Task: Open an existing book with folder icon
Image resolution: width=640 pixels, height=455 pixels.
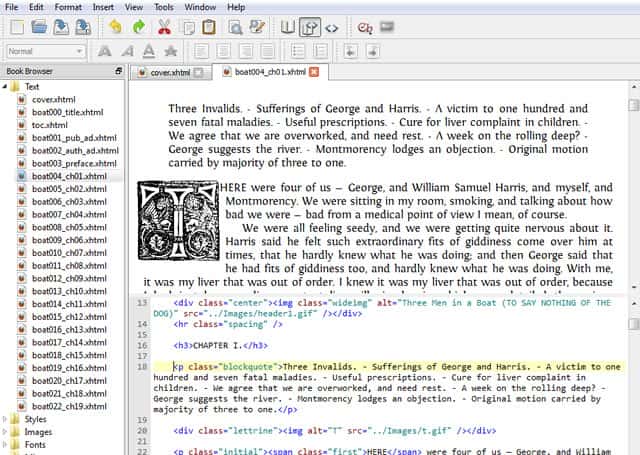Action: click(x=39, y=27)
